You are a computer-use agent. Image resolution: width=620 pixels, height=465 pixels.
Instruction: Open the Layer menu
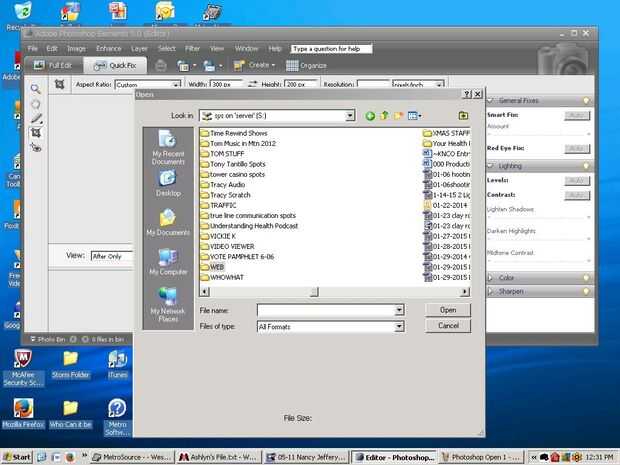tap(139, 49)
